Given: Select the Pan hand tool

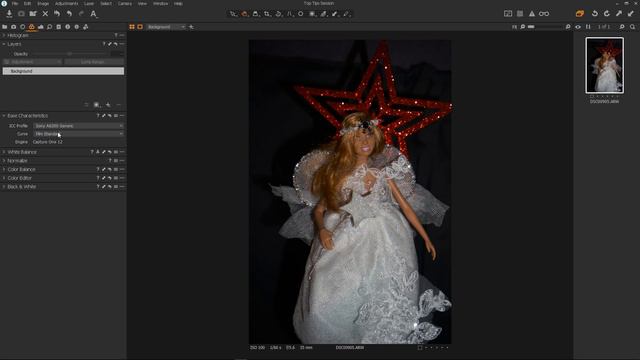Looking at the screenshot, I should pos(244,14).
